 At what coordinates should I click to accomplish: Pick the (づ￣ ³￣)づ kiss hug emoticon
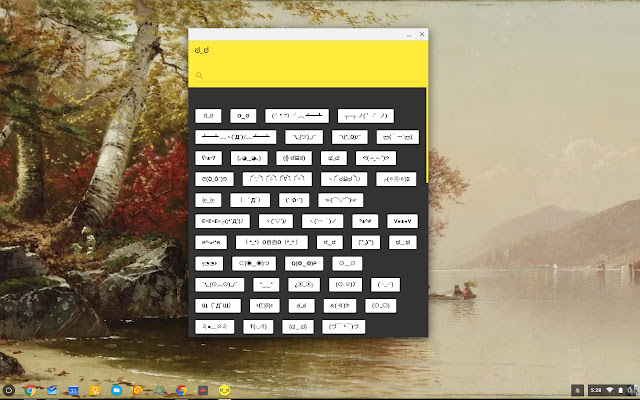point(344,327)
